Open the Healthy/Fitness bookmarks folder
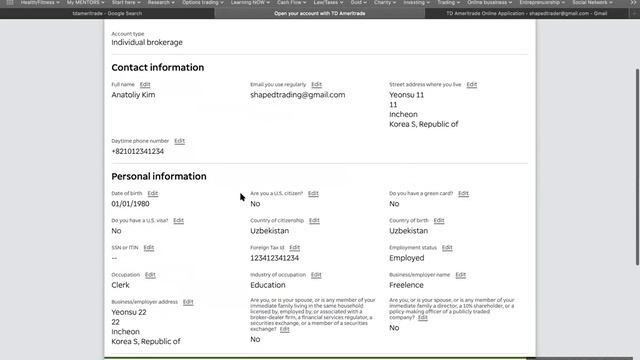The width and height of the screenshot is (640, 360). [x=40, y=2]
